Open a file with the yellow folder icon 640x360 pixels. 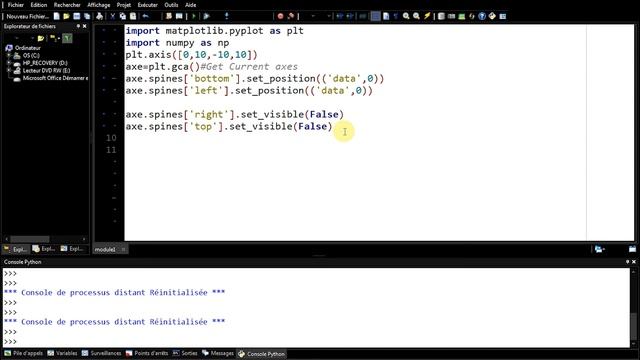pos(66,16)
